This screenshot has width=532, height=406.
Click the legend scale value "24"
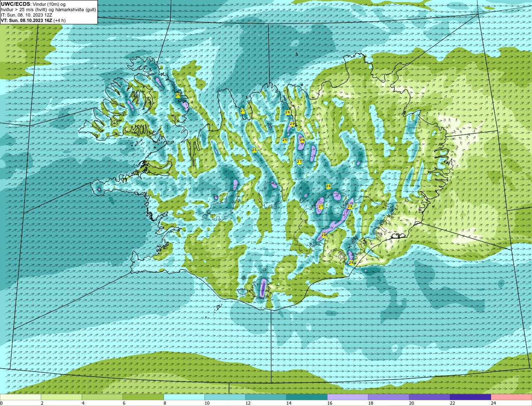(x=493, y=403)
